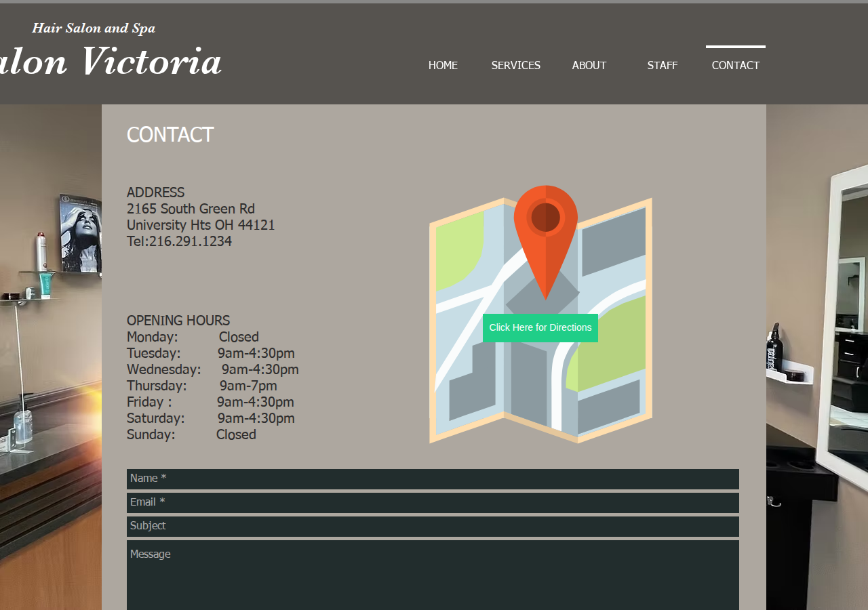Open the HOME nav menu item
The height and width of the screenshot is (610, 868).
[443, 66]
